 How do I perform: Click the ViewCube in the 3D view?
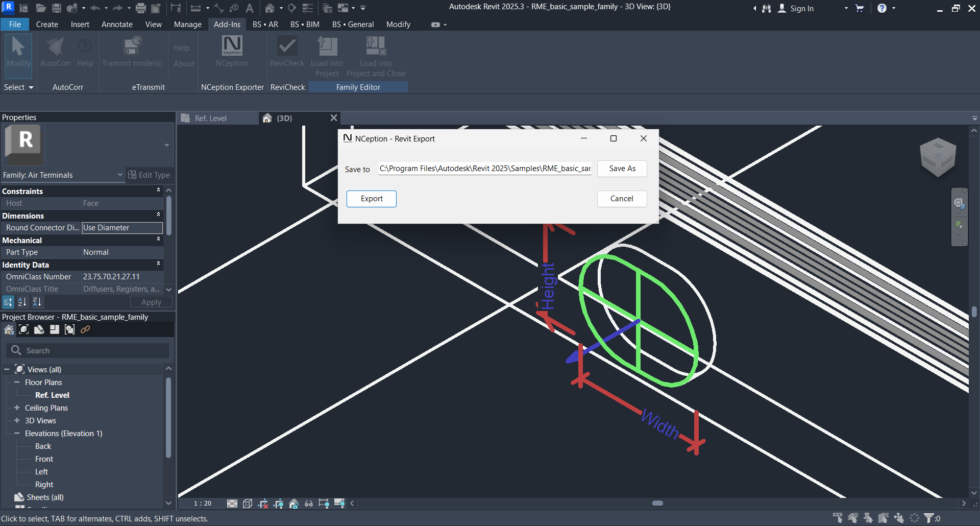tap(938, 157)
